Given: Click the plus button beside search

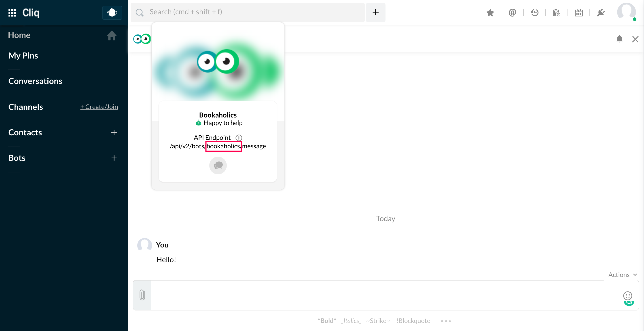Looking at the screenshot, I should pyautogui.click(x=375, y=12).
